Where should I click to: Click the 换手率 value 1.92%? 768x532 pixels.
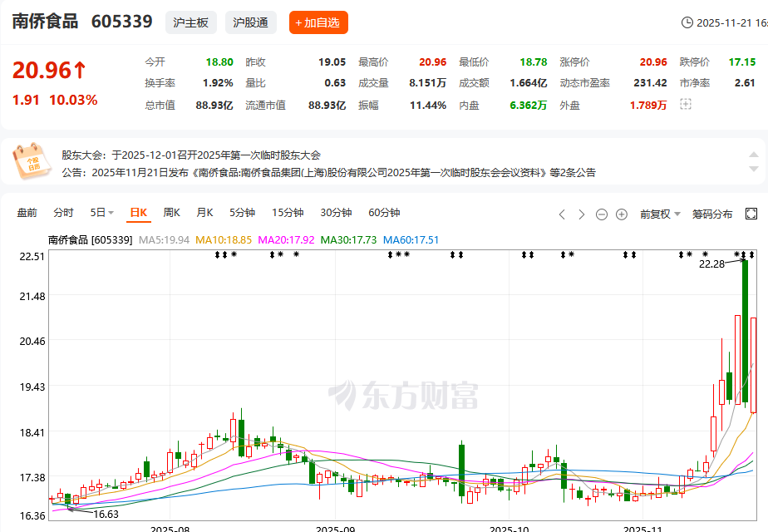[218, 83]
